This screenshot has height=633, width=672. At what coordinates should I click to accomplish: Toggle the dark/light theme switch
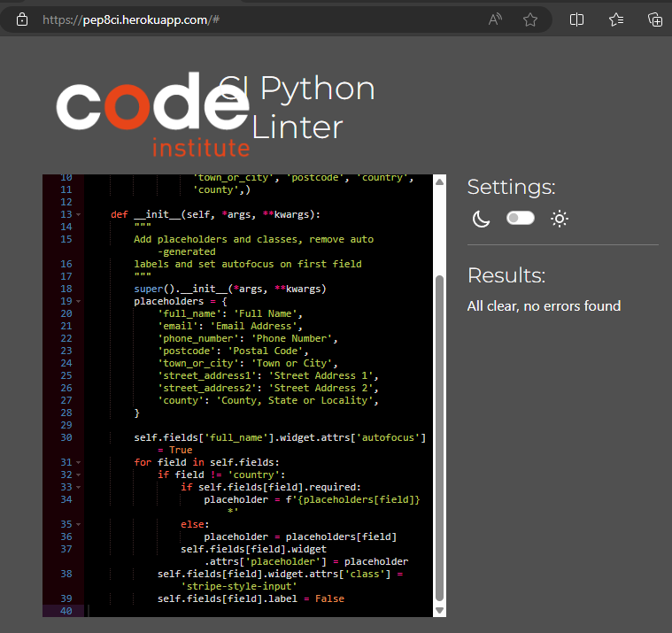(x=521, y=218)
